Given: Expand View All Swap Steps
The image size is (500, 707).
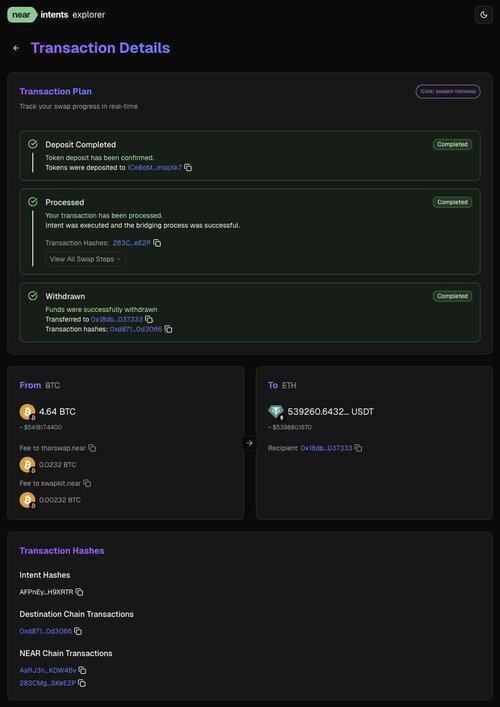Looking at the screenshot, I should [85, 259].
